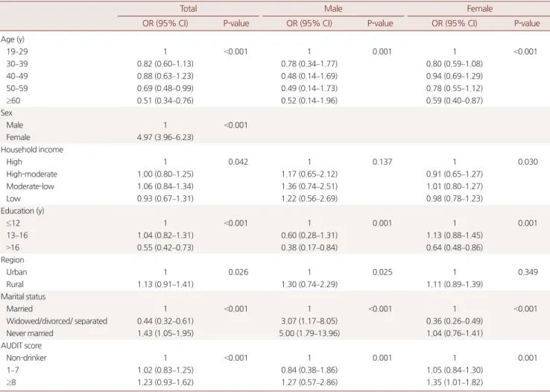Click 'Widowed/divorced/ separated' row label
The width and height of the screenshot is (550, 392).
click(57, 321)
